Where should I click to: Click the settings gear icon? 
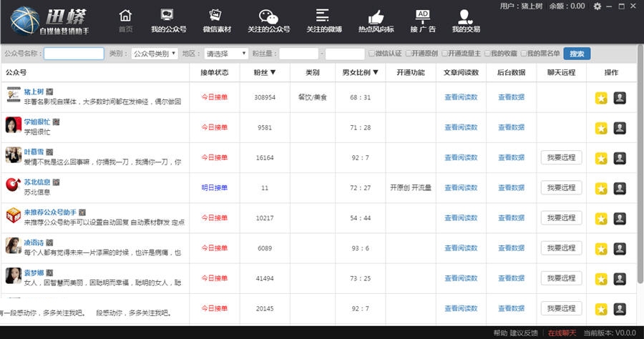tap(597, 6)
